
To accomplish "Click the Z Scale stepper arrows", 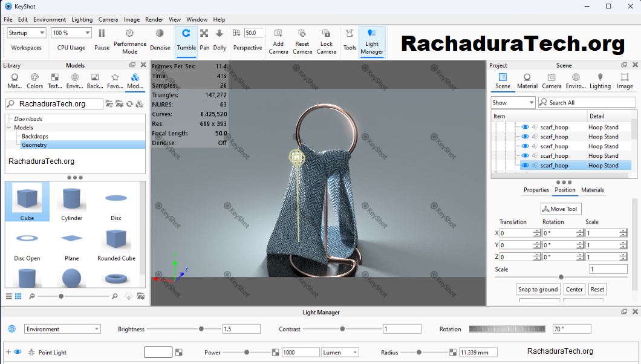I will 623,256.
